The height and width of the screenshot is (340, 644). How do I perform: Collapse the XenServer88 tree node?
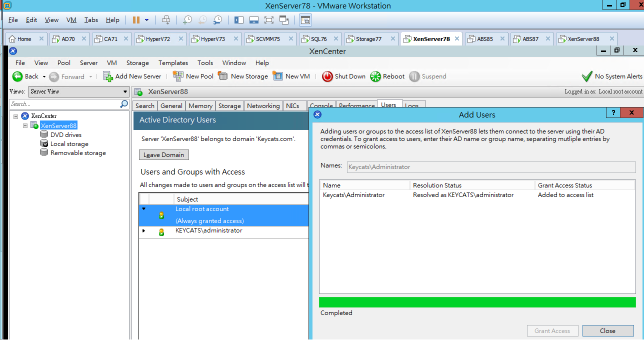click(x=25, y=125)
